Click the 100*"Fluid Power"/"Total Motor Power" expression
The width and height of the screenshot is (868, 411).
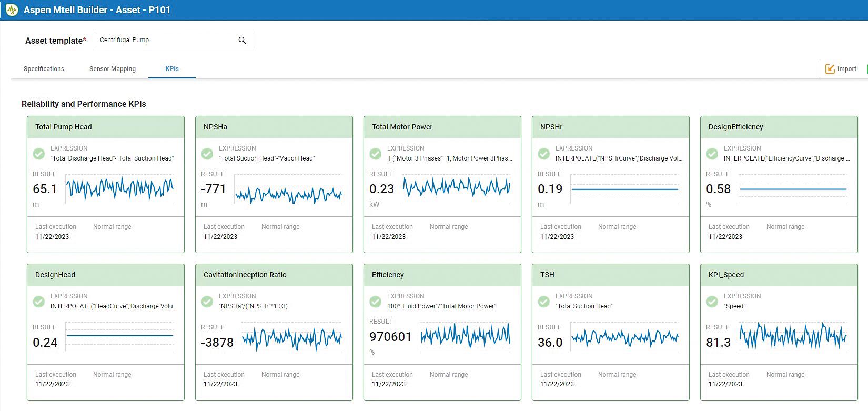(x=441, y=306)
